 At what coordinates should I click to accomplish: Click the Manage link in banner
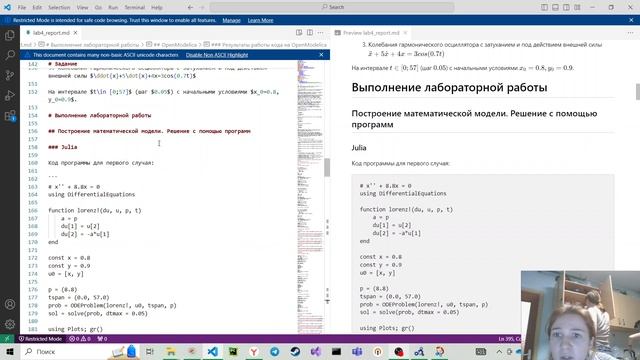[231, 20]
